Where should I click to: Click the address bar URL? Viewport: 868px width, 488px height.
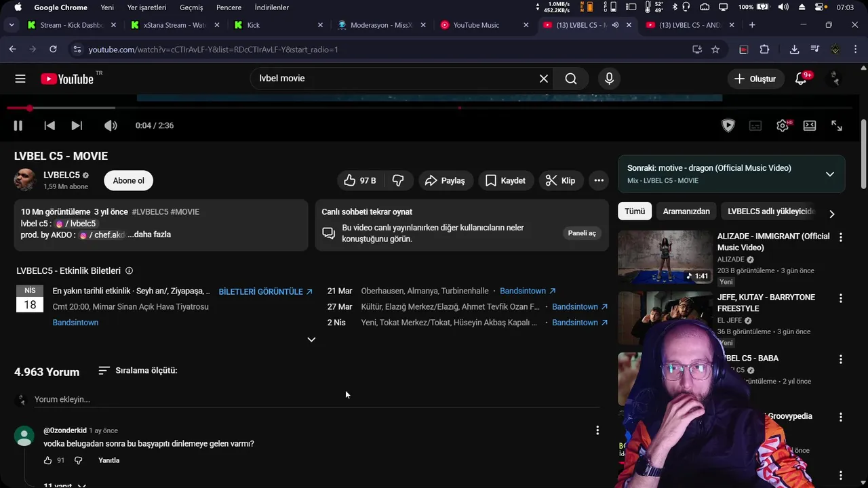pos(213,49)
